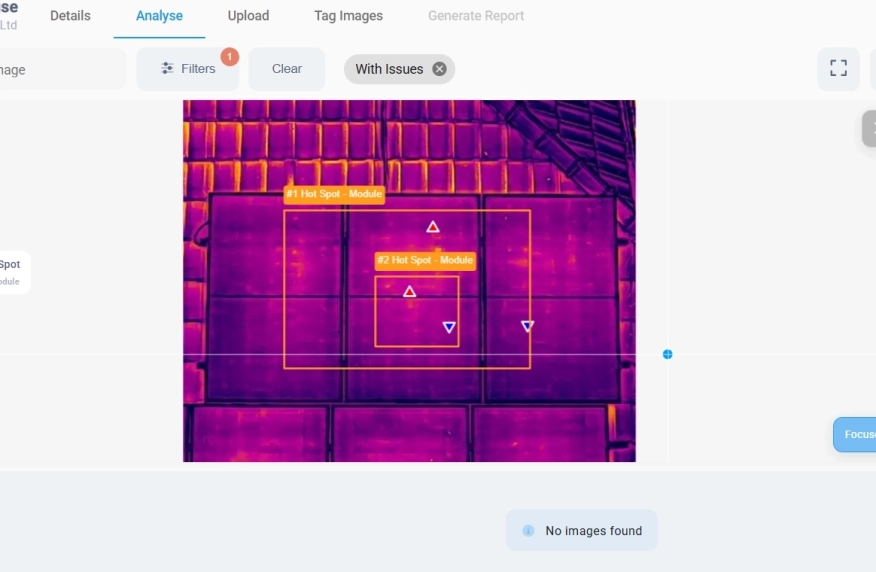Screen dimensions: 876x572
Task: Click the blue crosshair handle right of image
Action: pos(668,354)
